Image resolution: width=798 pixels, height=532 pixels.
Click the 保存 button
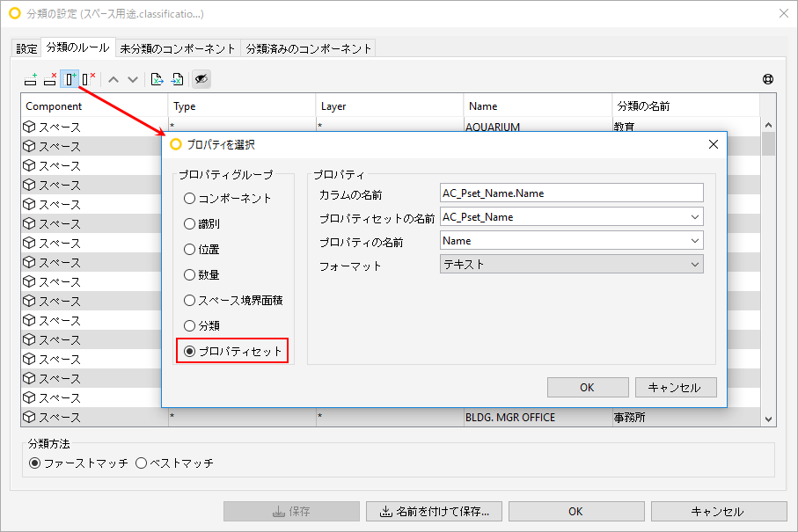click(291, 511)
